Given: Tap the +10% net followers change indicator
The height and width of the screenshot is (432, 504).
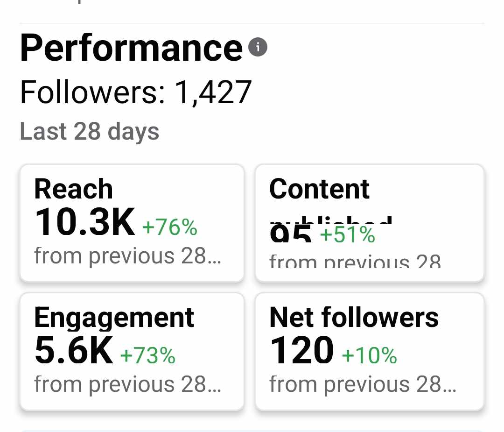Looking at the screenshot, I should tap(370, 356).
